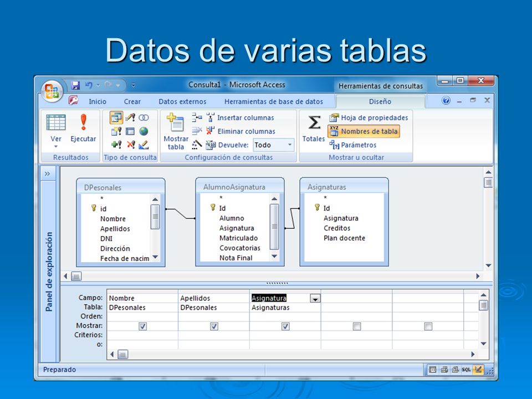This screenshot has height=399, width=532.
Task: Open the Crear ribbon tab
Action: point(132,101)
